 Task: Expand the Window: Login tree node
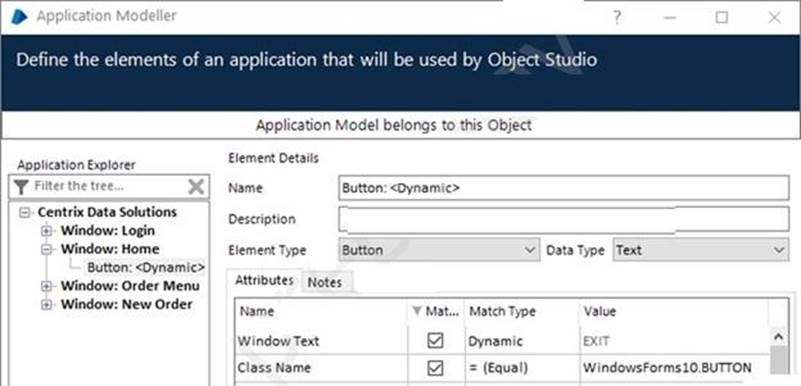point(46,231)
